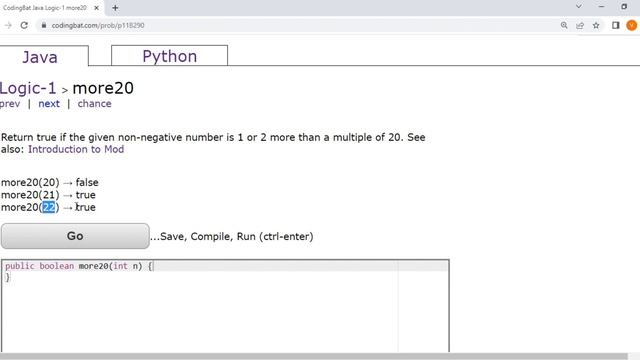
Task: Open the orange profile avatar
Action: pyautogui.click(x=631, y=25)
